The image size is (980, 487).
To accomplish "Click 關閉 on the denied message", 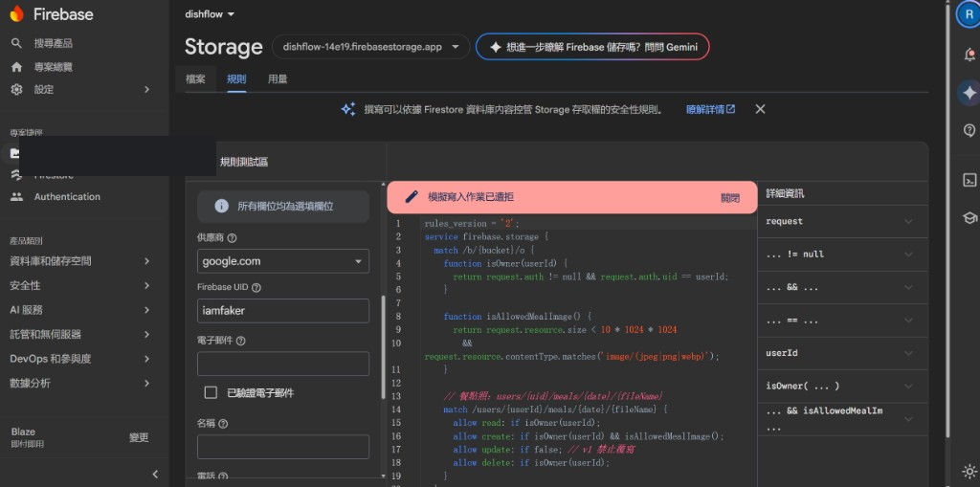I will [730, 197].
